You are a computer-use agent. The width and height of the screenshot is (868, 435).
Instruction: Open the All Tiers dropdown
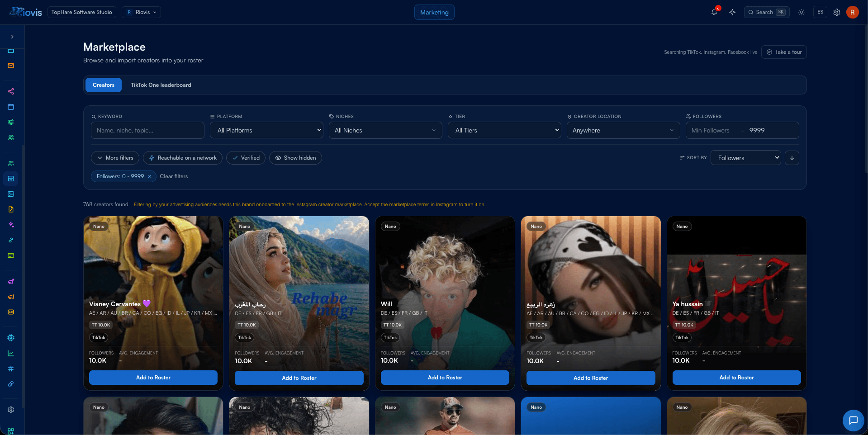tap(505, 130)
